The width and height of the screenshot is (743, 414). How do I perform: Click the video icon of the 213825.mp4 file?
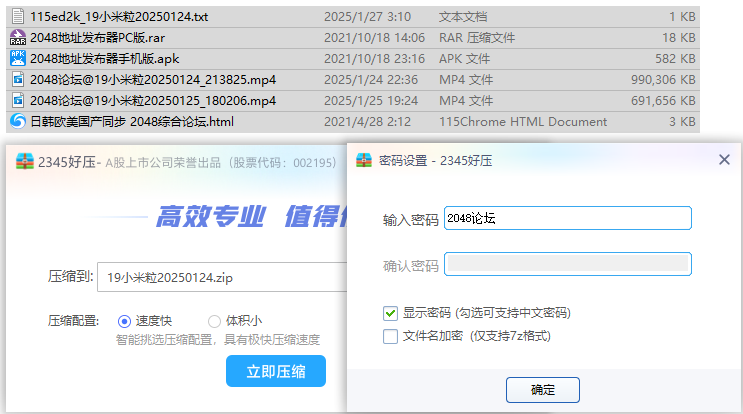18,79
